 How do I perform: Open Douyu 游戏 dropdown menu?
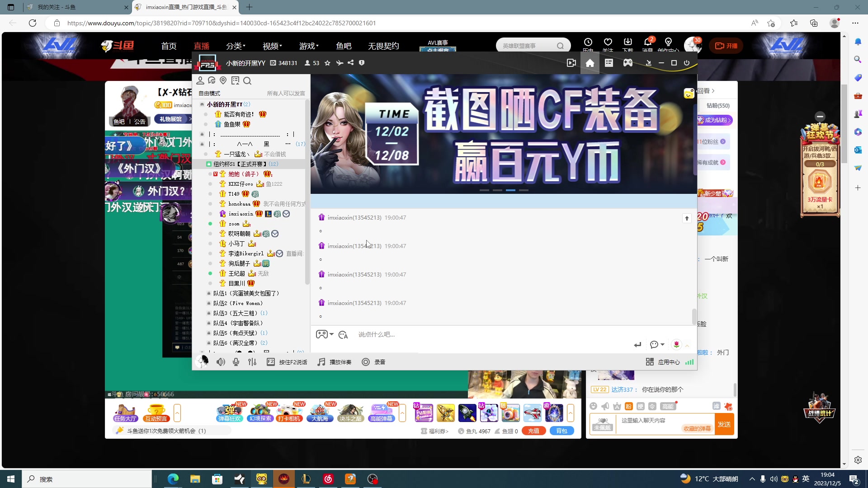(x=309, y=46)
